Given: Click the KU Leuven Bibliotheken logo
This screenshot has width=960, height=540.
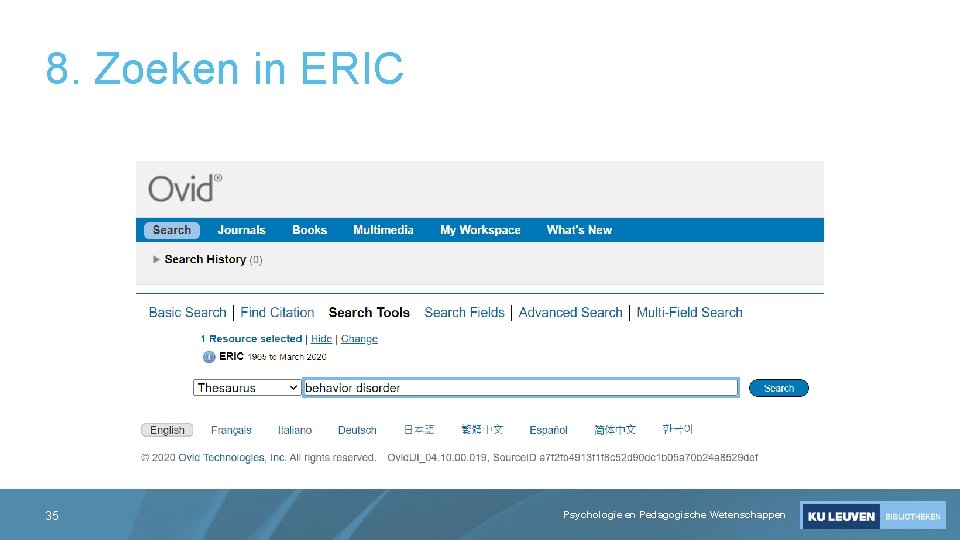Looking at the screenshot, I should point(872,516).
